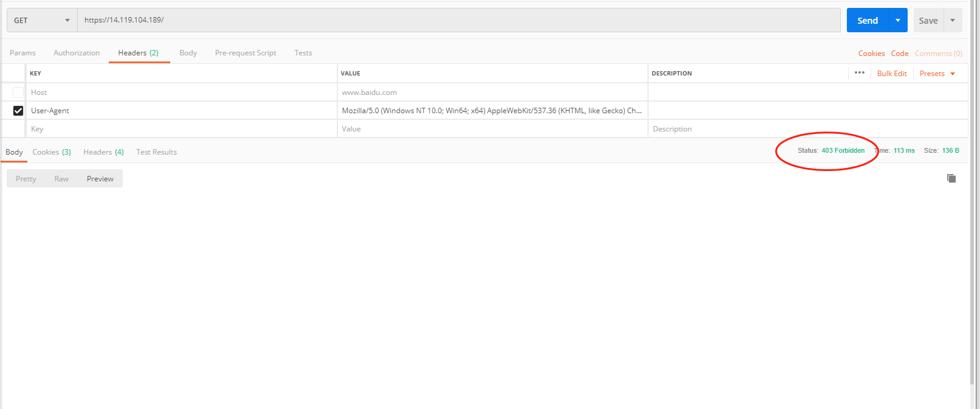Uncheck the User-Agent header checkbox
The width and height of the screenshot is (980, 409).
coord(18,111)
